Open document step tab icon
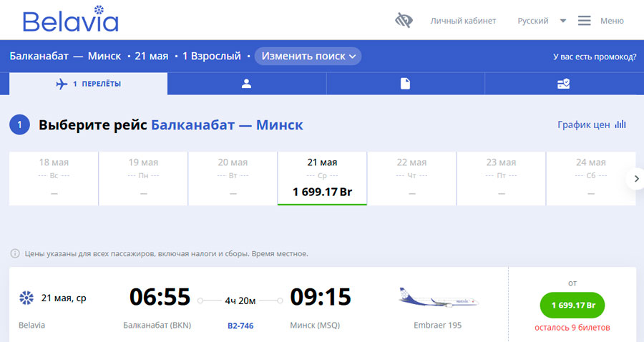 point(406,84)
